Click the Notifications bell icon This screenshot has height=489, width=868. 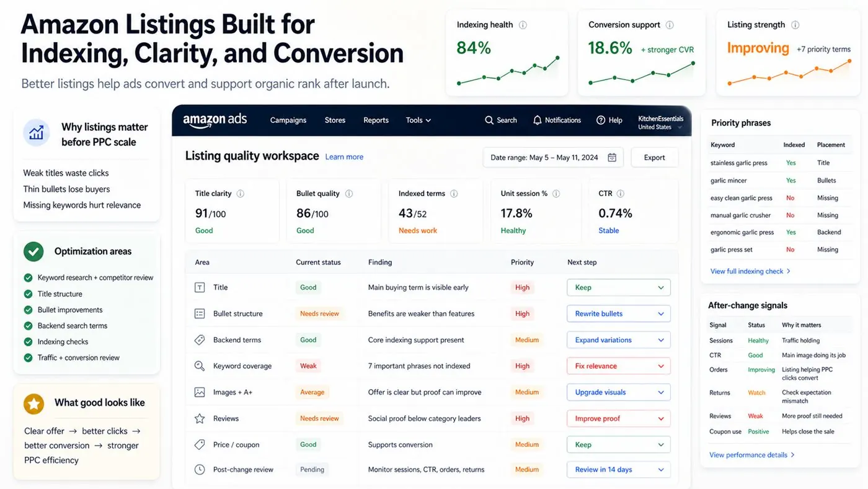[x=538, y=120]
